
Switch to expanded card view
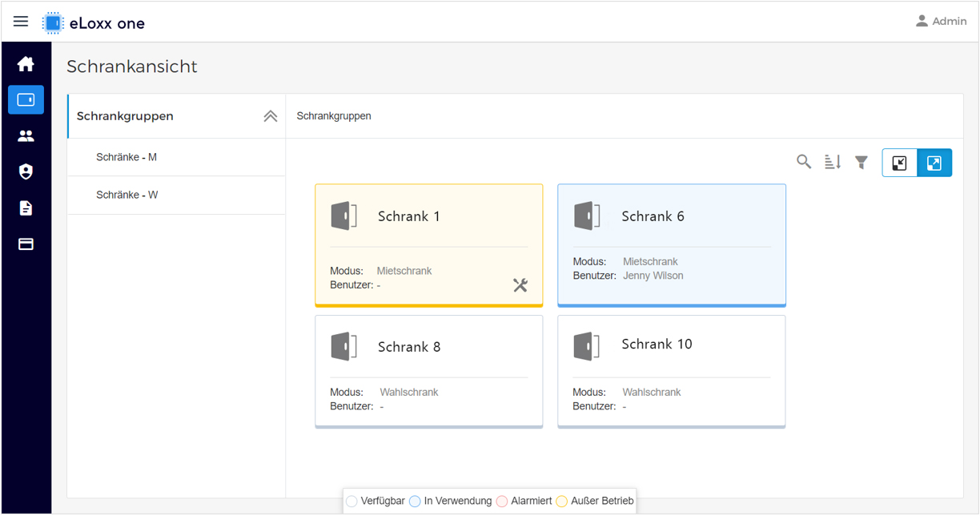click(934, 163)
